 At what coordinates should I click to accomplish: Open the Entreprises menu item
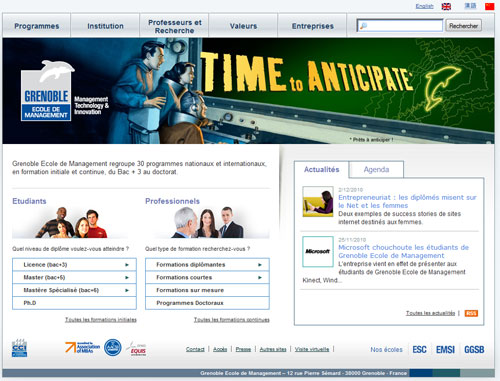tap(313, 26)
